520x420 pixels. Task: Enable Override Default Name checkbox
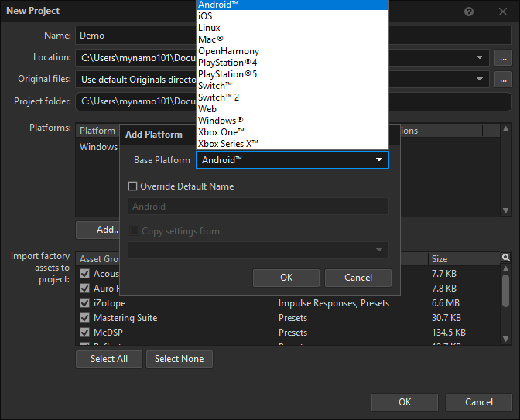[132, 186]
